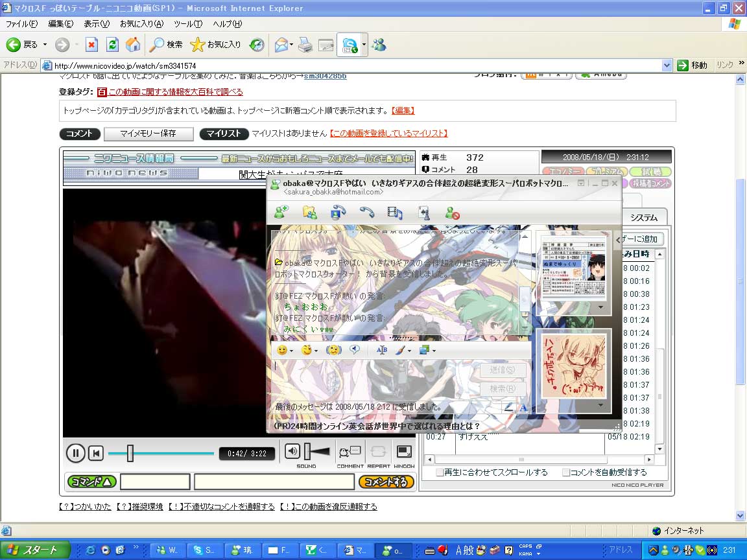The image size is (747, 560).
Task: Click share files folder icon in Messenger
Action: 310,213
